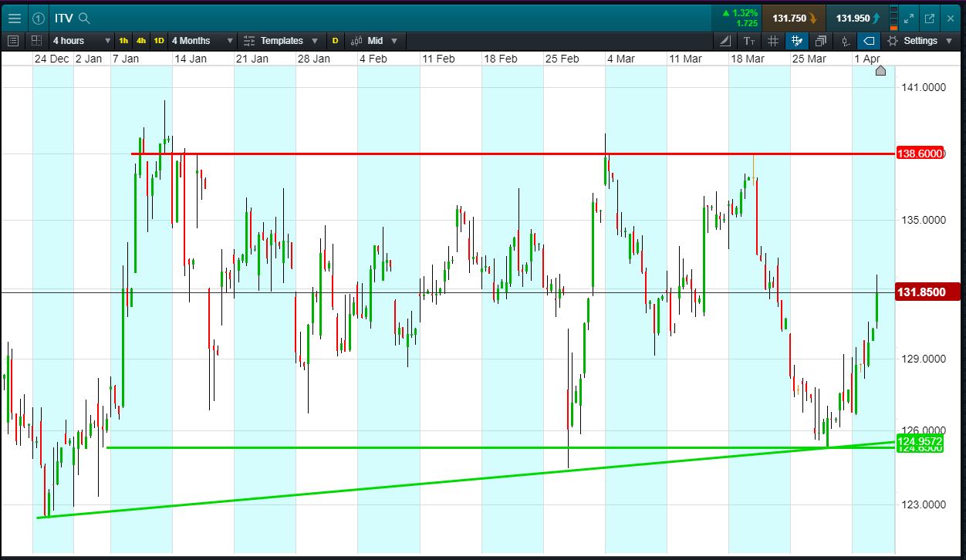Screen dimensions: 966x560
Task: Click the 2 Jan date label
Action: 89,59
